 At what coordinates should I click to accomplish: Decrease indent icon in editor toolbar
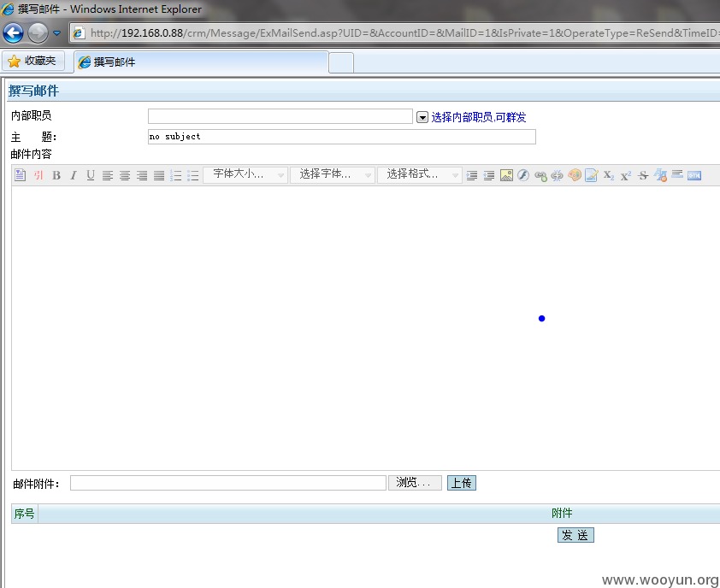tap(489, 175)
